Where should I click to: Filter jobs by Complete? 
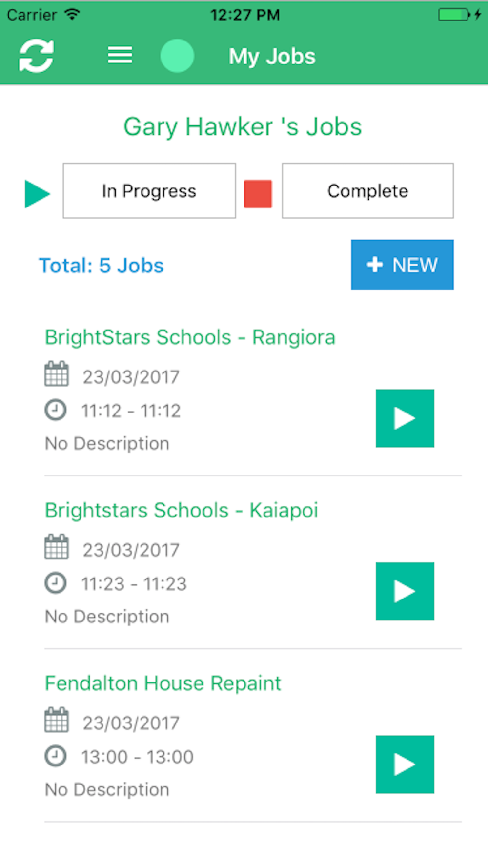[x=368, y=191]
